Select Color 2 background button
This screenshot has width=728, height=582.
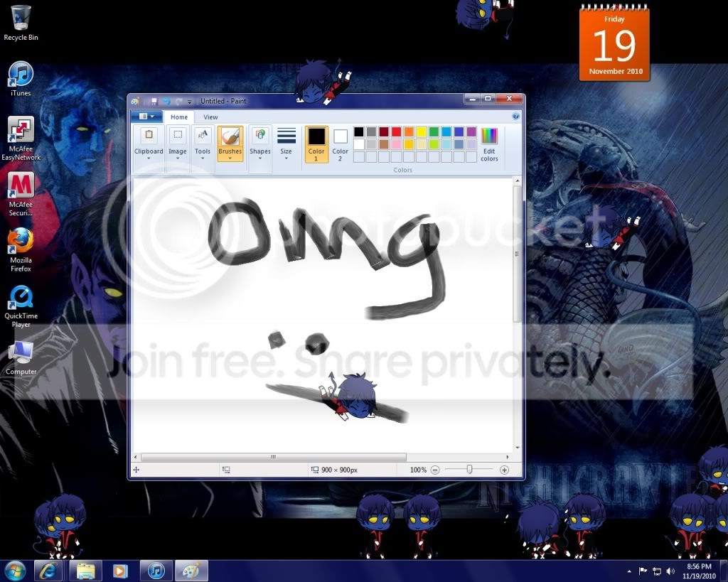(x=341, y=144)
